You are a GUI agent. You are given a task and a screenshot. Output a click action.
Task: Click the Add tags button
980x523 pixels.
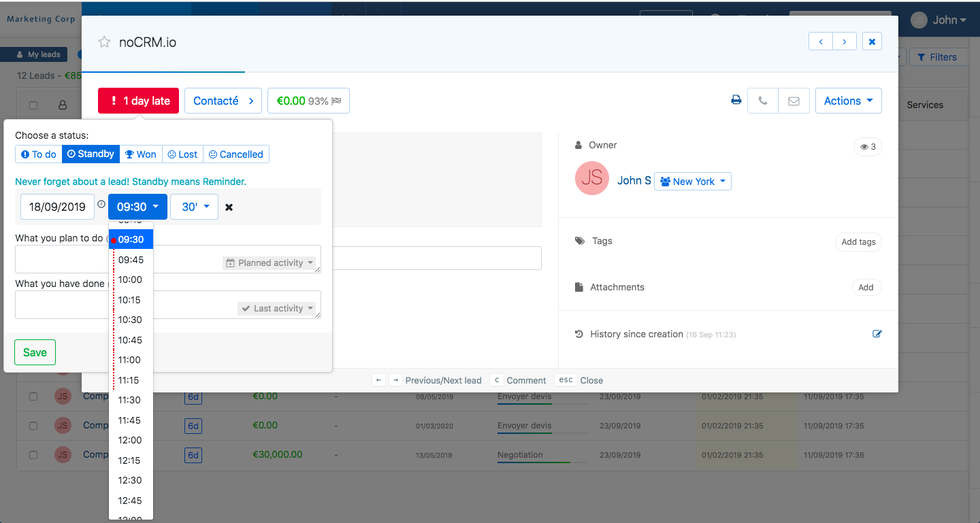[x=858, y=242]
